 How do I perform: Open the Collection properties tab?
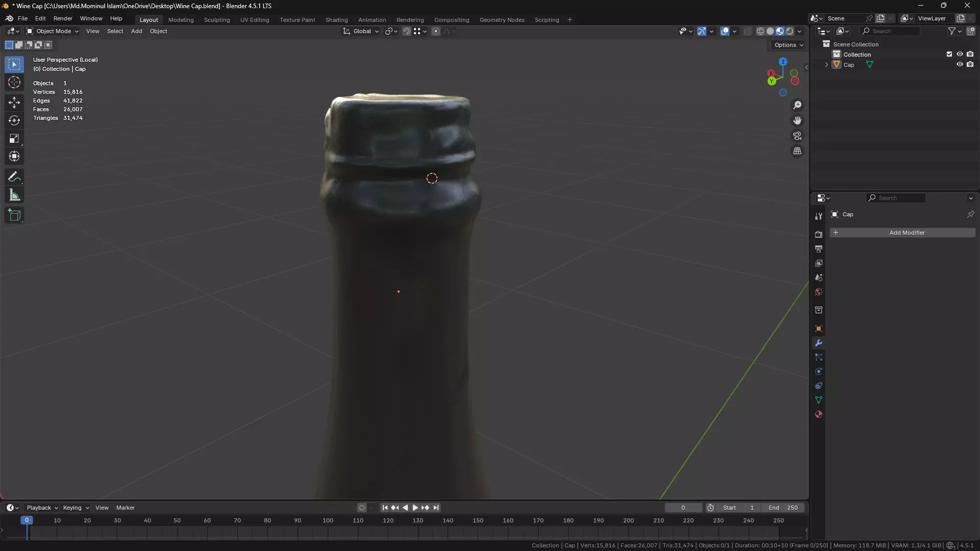pyautogui.click(x=819, y=310)
